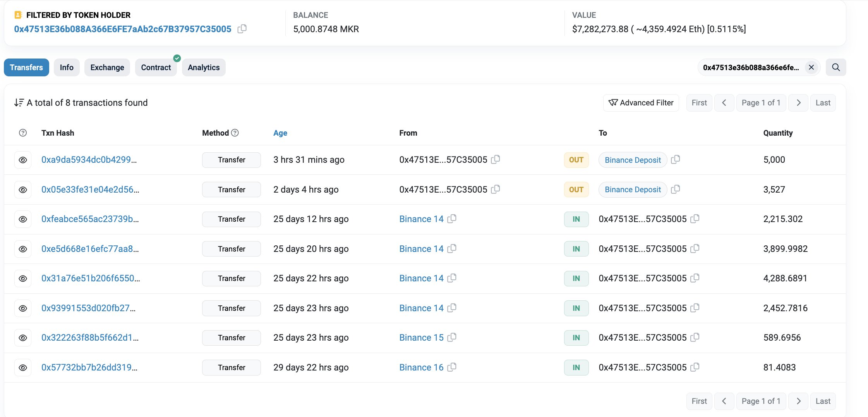Click the Method help question icon
Image resolution: width=868 pixels, height=417 pixels.
pyautogui.click(x=235, y=133)
